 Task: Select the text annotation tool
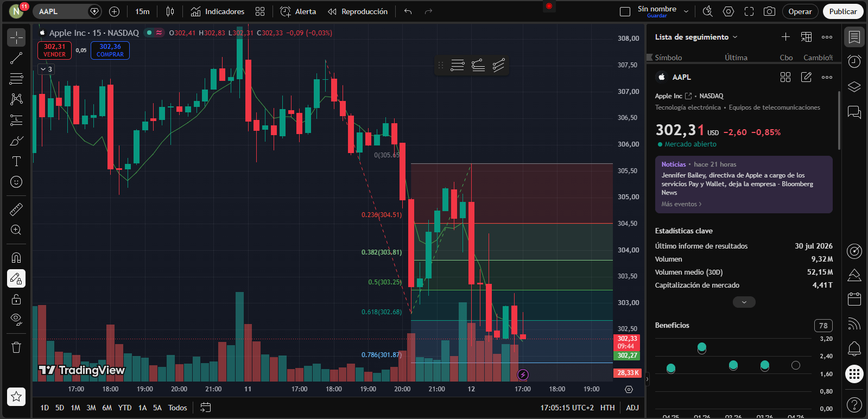(16, 161)
